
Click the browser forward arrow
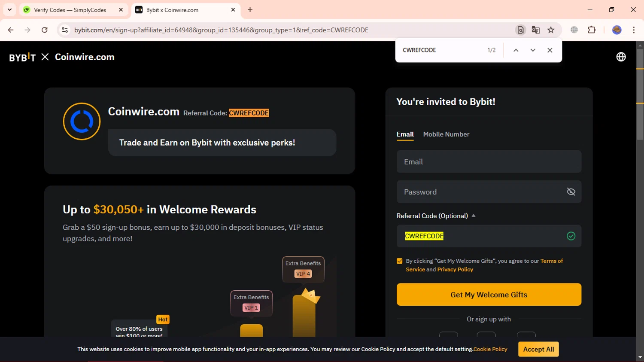(27, 30)
